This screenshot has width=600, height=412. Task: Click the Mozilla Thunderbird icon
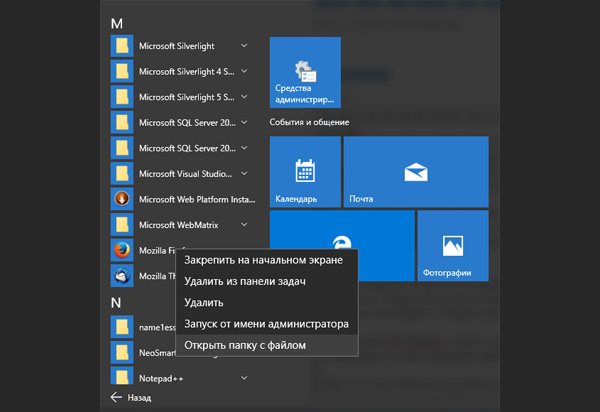tap(122, 276)
